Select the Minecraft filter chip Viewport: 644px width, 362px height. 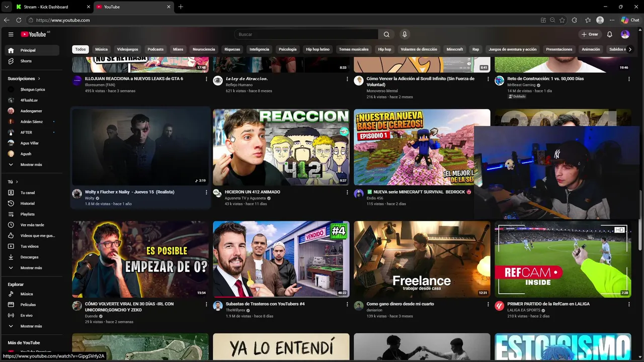click(455, 49)
